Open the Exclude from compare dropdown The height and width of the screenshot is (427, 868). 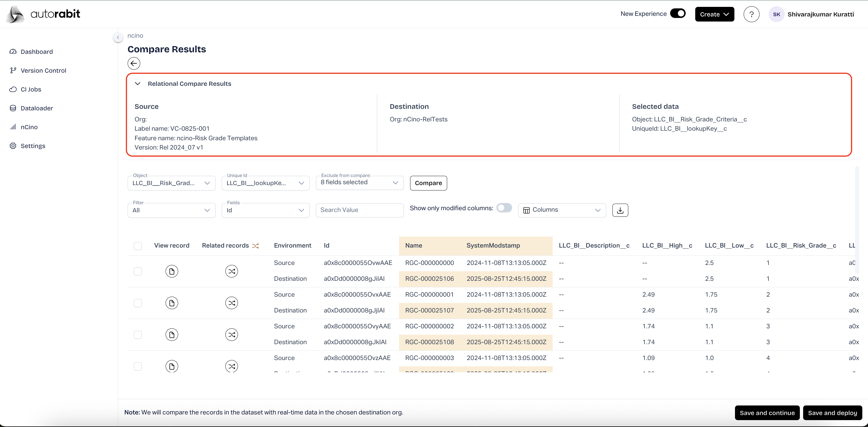pyautogui.click(x=360, y=183)
